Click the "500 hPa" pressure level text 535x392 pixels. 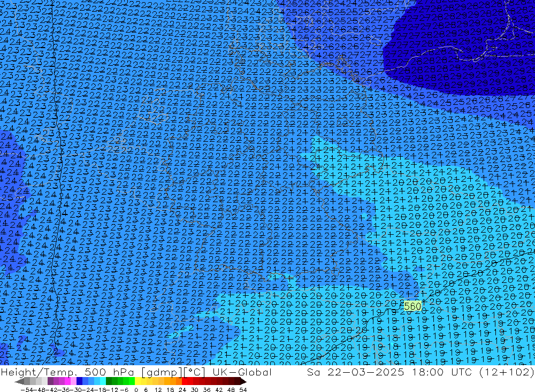click(109, 372)
